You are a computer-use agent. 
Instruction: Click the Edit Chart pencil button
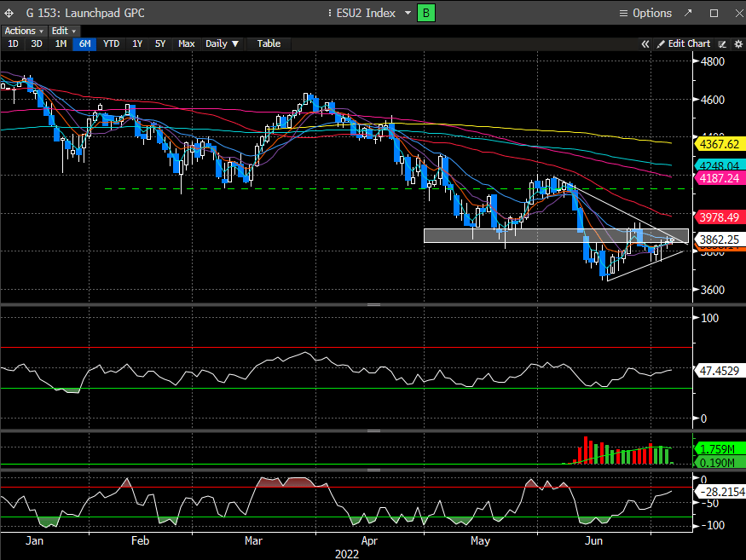683,43
